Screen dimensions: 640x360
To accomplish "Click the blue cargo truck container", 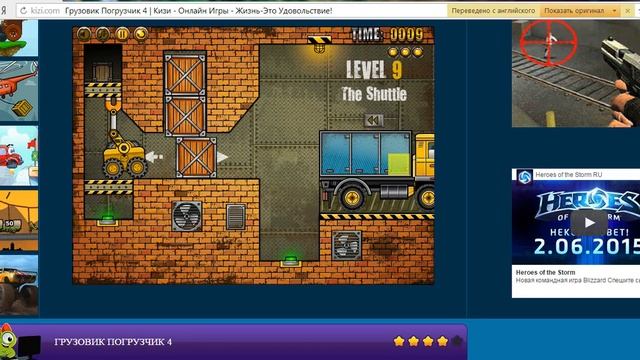I will coord(366,153).
